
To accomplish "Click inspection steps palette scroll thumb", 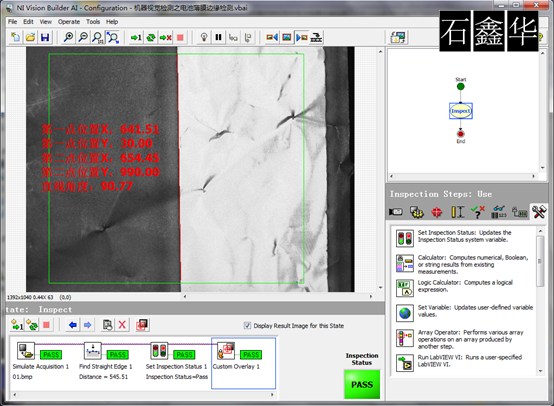I will (540, 261).
